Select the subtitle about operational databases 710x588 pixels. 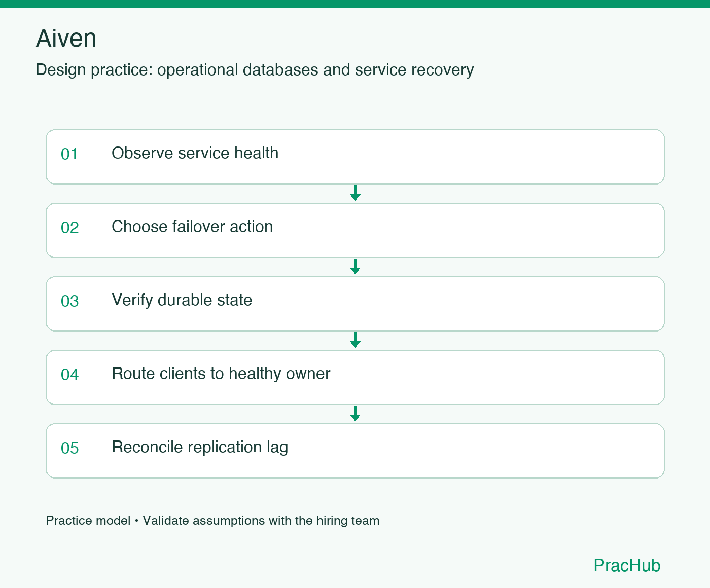(x=255, y=70)
